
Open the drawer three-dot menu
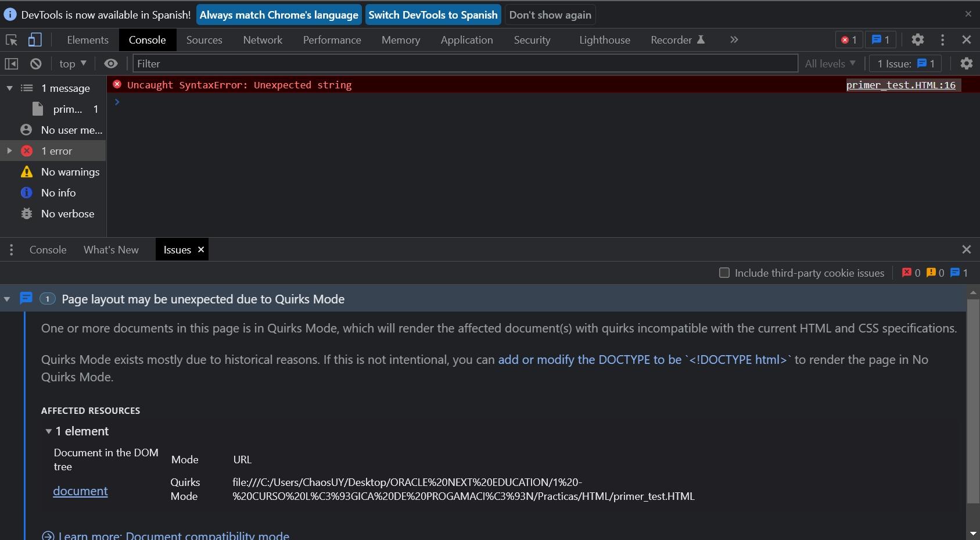11,249
